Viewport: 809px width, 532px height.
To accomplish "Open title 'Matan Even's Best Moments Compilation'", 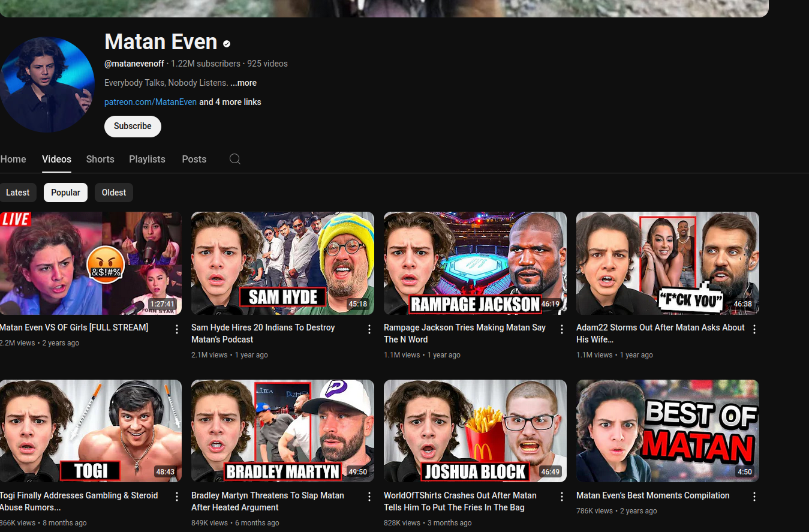I will click(x=652, y=495).
